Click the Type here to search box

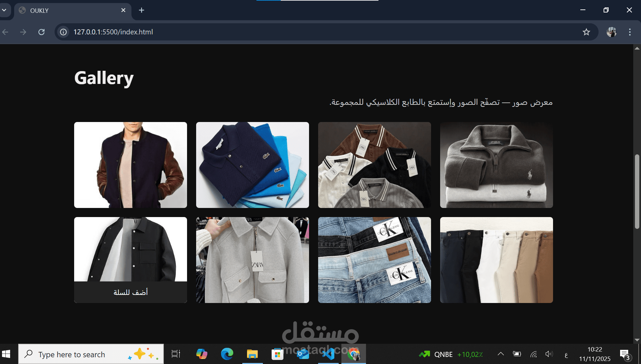[x=91, y=354]
